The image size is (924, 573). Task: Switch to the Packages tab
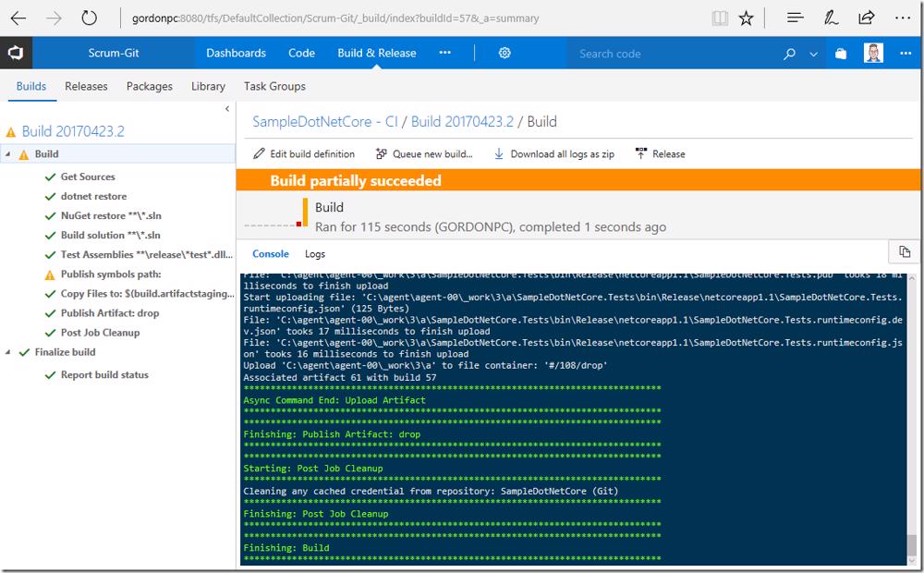coord(149,86)
